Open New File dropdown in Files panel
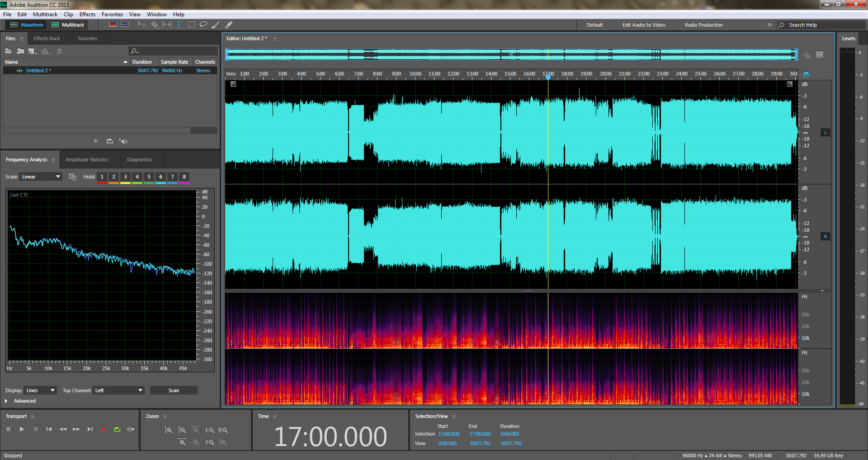This screenshot has width=868, height=460. pos(33,51)
